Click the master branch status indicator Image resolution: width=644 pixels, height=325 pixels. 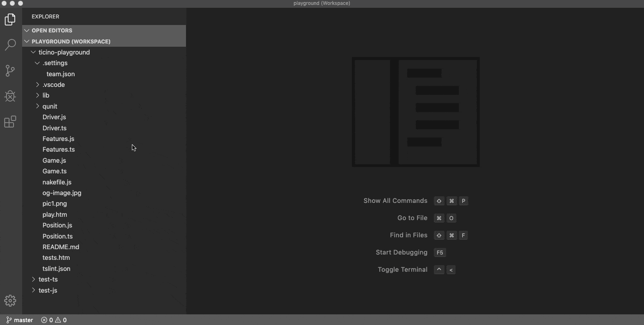tap(20, 320)
